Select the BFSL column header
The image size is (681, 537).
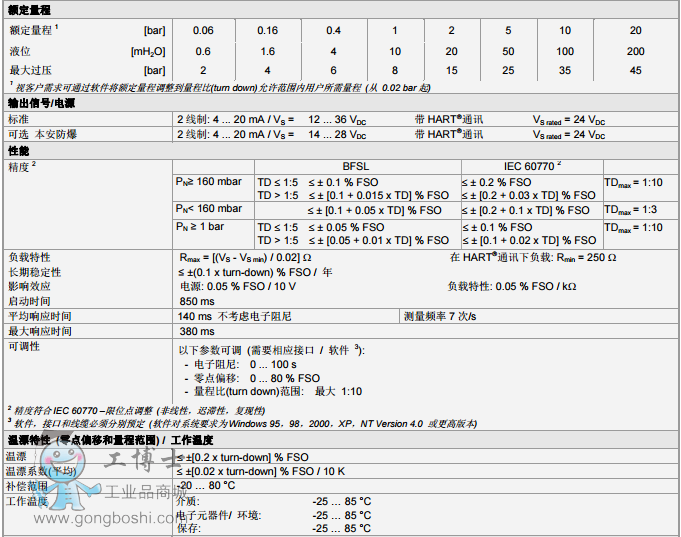[357, 167]
